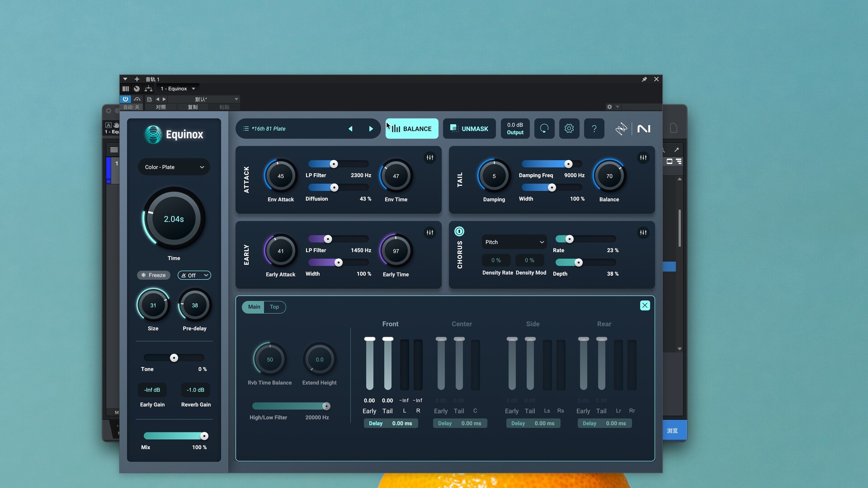The image size is (868, 488).
Task: Click the Attack Diffusion slider handle
Action: coord(334,188)
